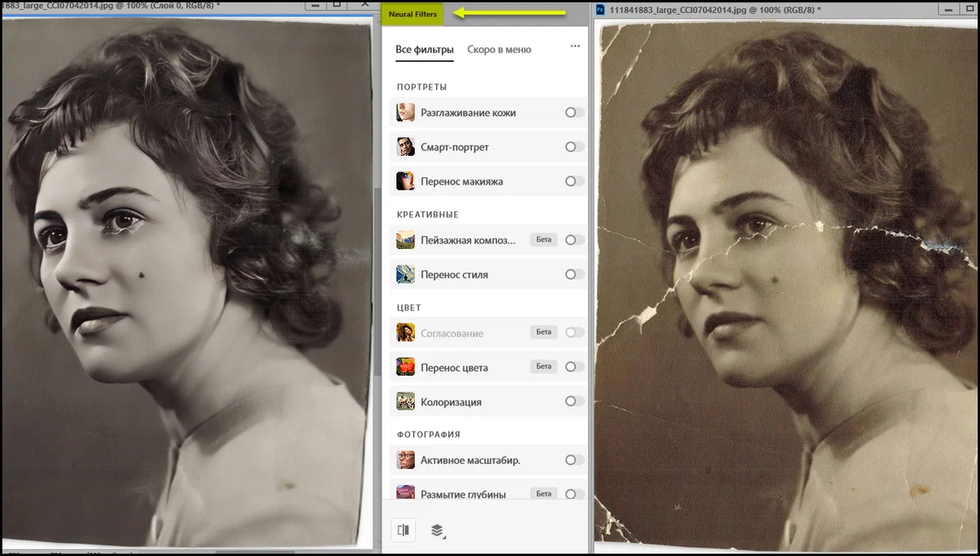The height and width of the screenshot is (556, 980).
Task: Enable the Разглаживание кожи filter switch
Action: tap(574, 113)
